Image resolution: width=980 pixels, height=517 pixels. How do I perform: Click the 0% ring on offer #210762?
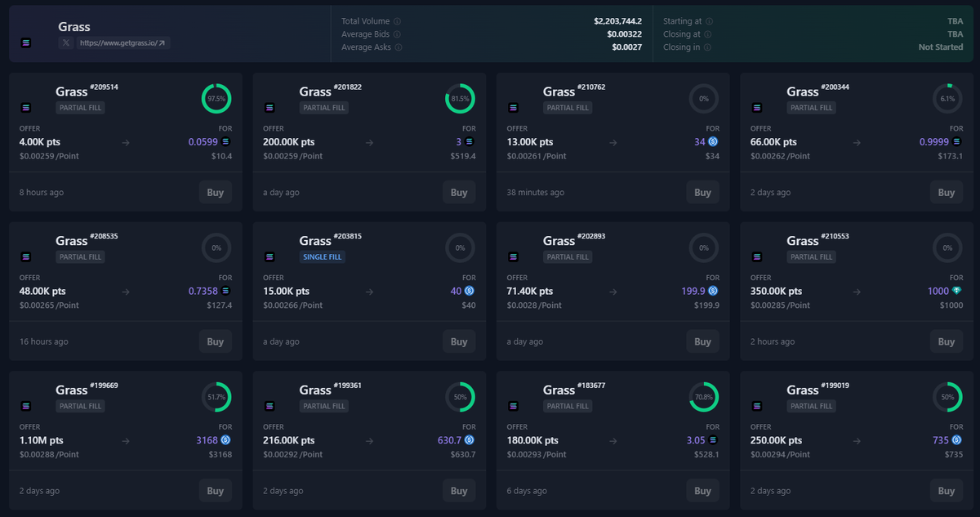(704, 99)
